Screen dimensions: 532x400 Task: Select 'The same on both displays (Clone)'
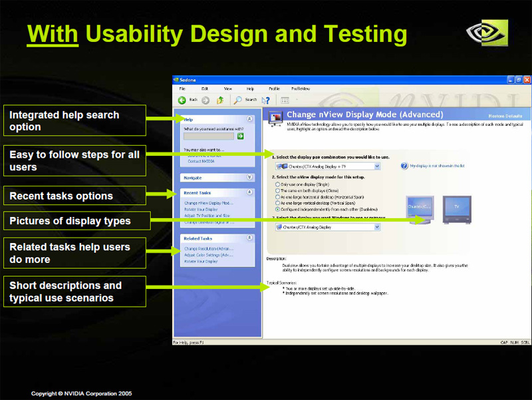pos(277,190)
